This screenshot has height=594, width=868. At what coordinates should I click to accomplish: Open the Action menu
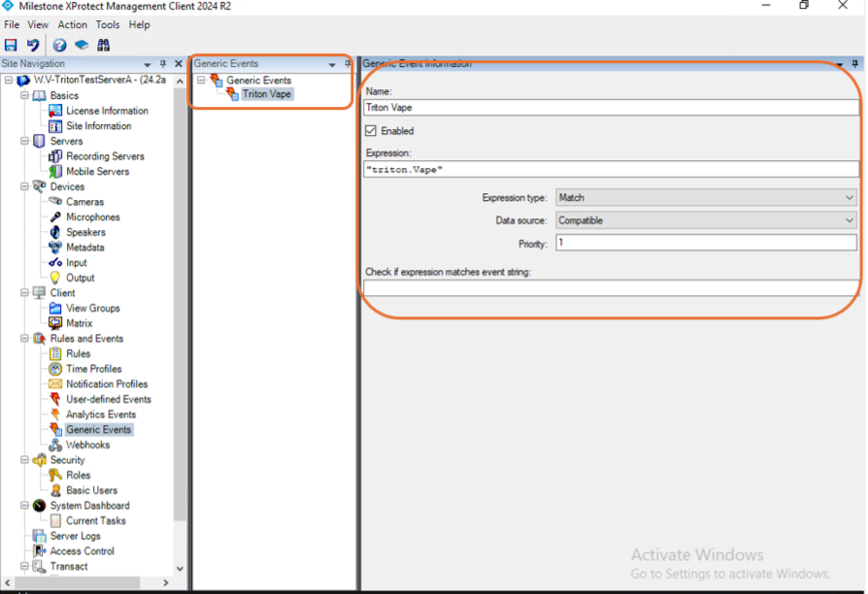point(73,25)
